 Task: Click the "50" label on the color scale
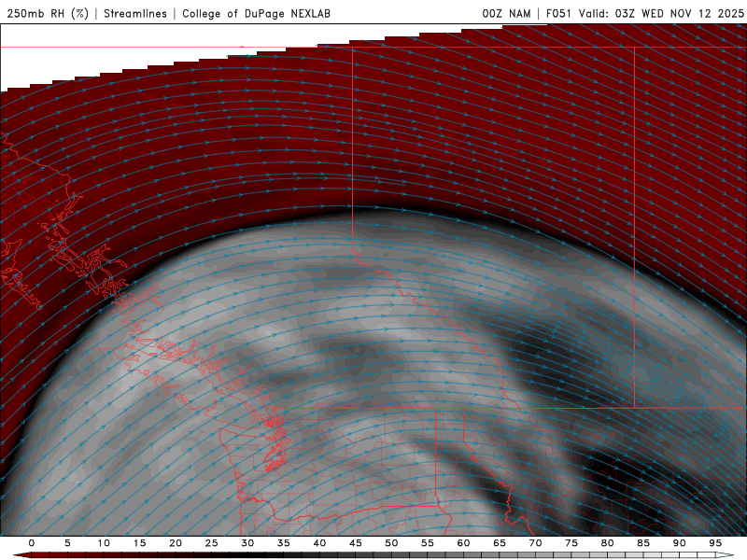(x=391, y=543)
